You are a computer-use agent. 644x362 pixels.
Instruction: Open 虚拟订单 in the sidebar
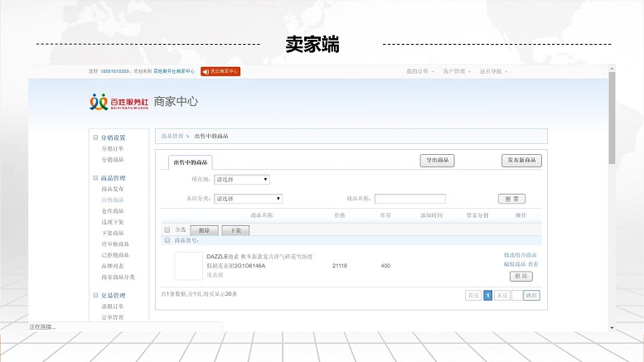pyautogui.click(x=113, y=306)
